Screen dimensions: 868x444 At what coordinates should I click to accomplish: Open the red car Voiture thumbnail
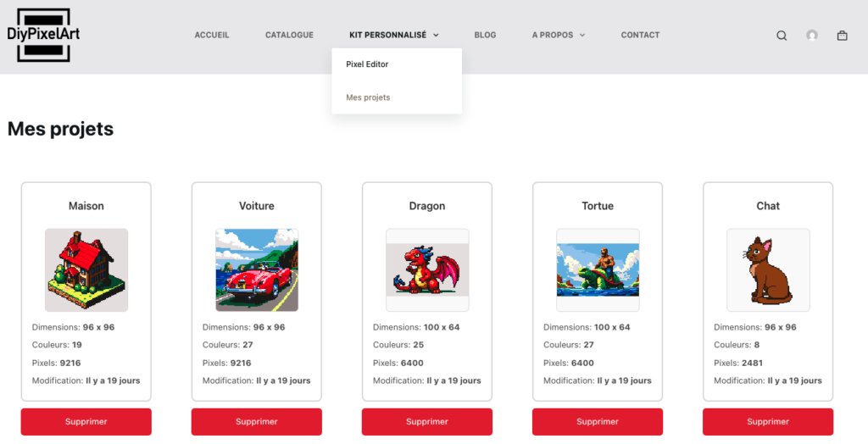[x=257, y=270]
